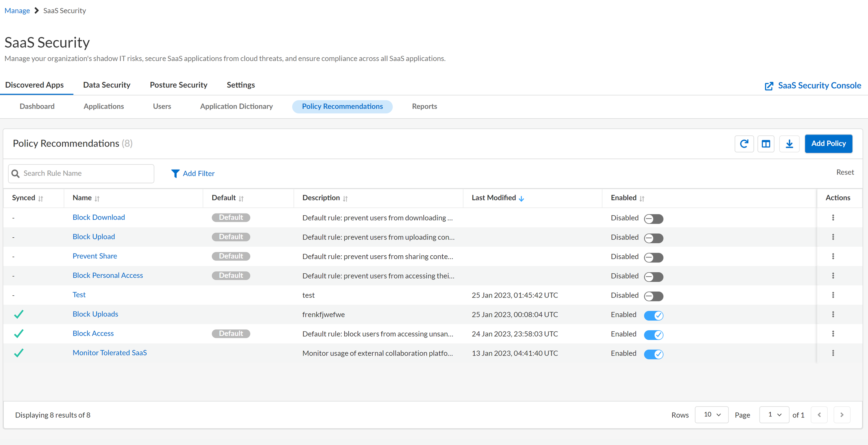868x445 pixels.
Task: Open the Application Dictionary sub-tab
Action: coord(236,107)
